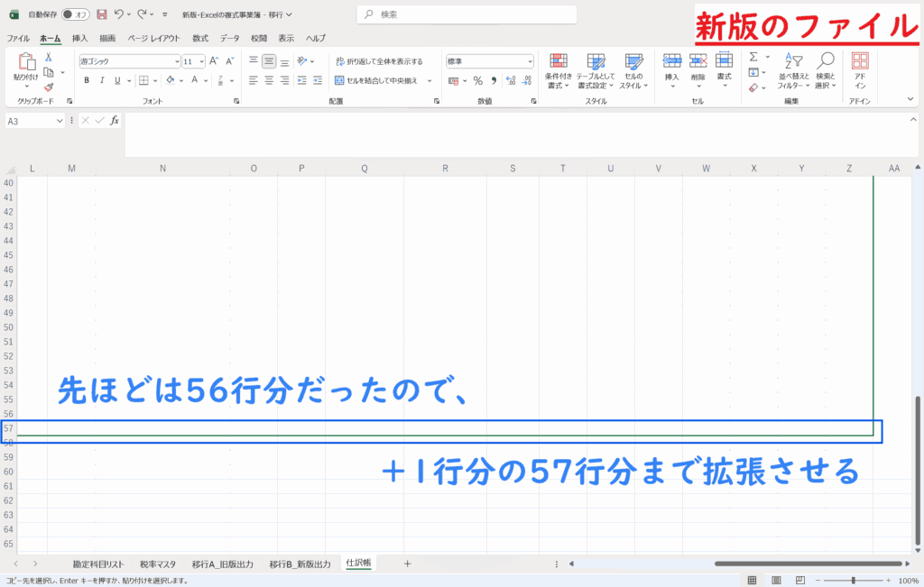Add a new sheet with plus button
The height and width of the screenshot is (587, 924).
pos(407,564)
